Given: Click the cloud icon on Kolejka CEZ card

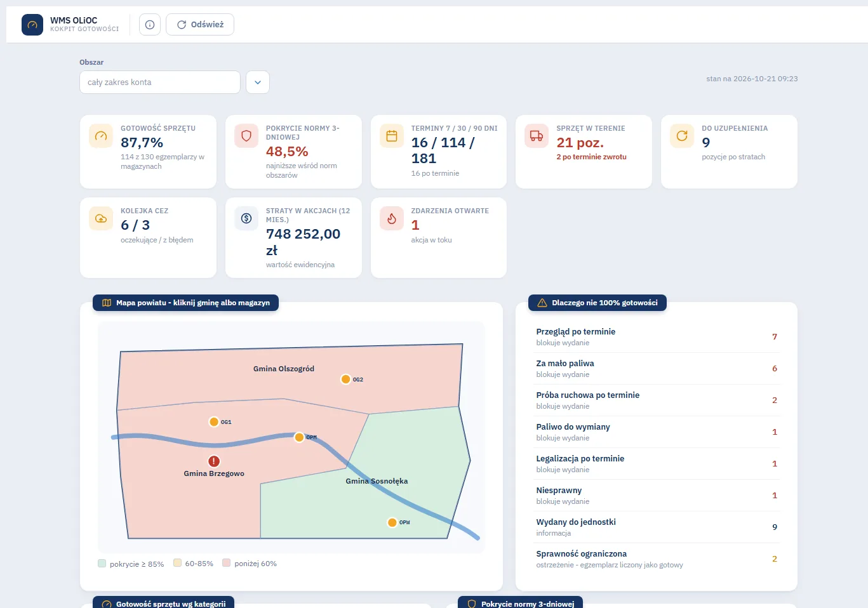Looking at the screenshot, I should [x=101, y=218].
